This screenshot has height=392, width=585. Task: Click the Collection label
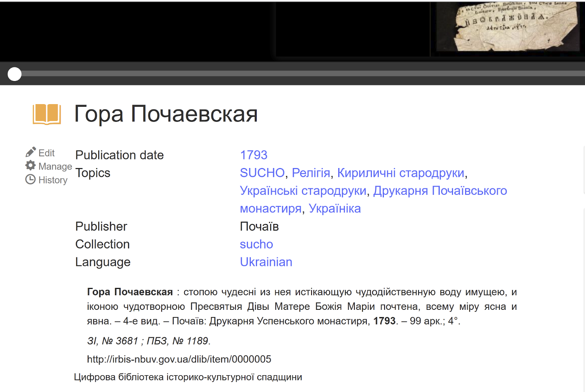coord(103,244)
